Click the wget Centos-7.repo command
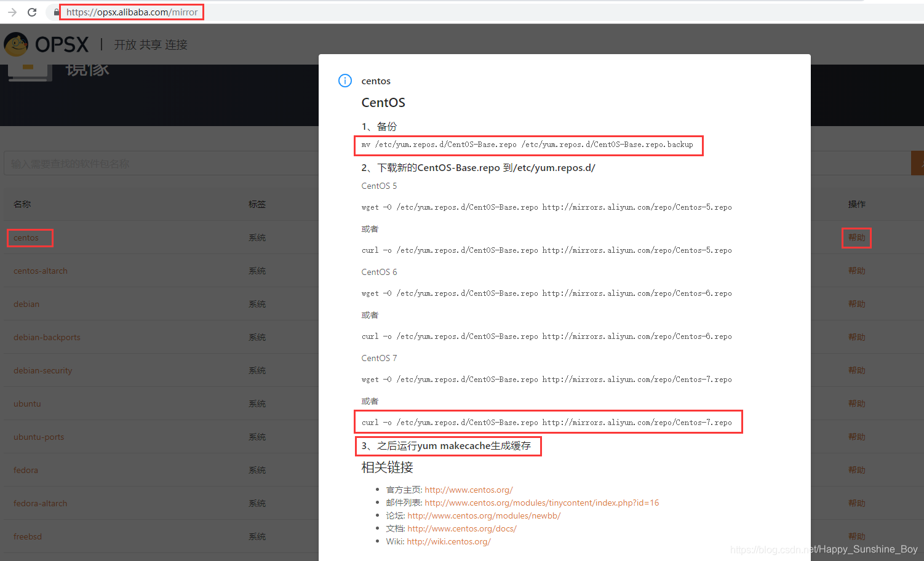The height and width of the screenshot is (561, 924). click(547, 380)
